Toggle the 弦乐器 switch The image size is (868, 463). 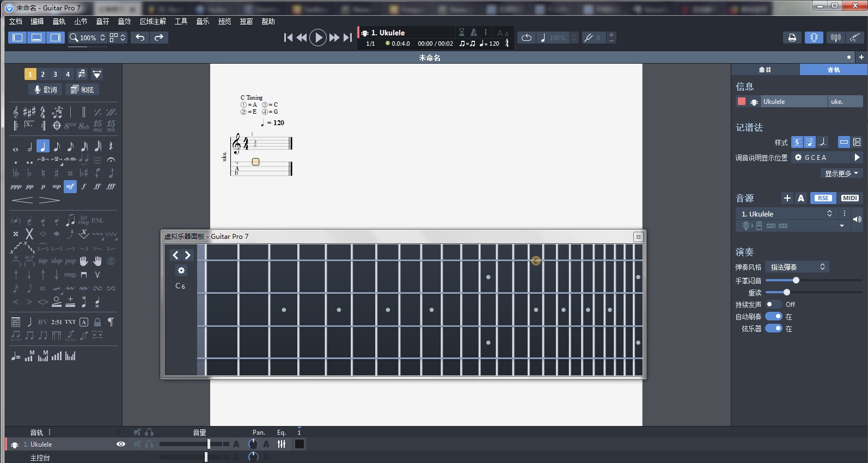[773, 328]
